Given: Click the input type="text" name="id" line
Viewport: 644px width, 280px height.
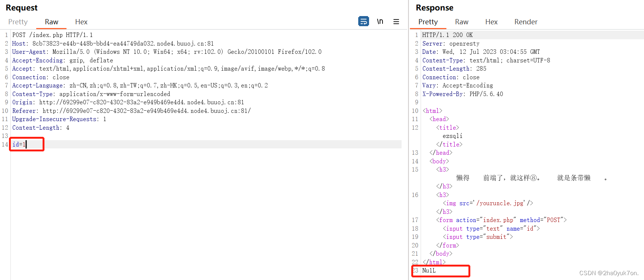Looking at the screenshot, I should coord(491,228).
